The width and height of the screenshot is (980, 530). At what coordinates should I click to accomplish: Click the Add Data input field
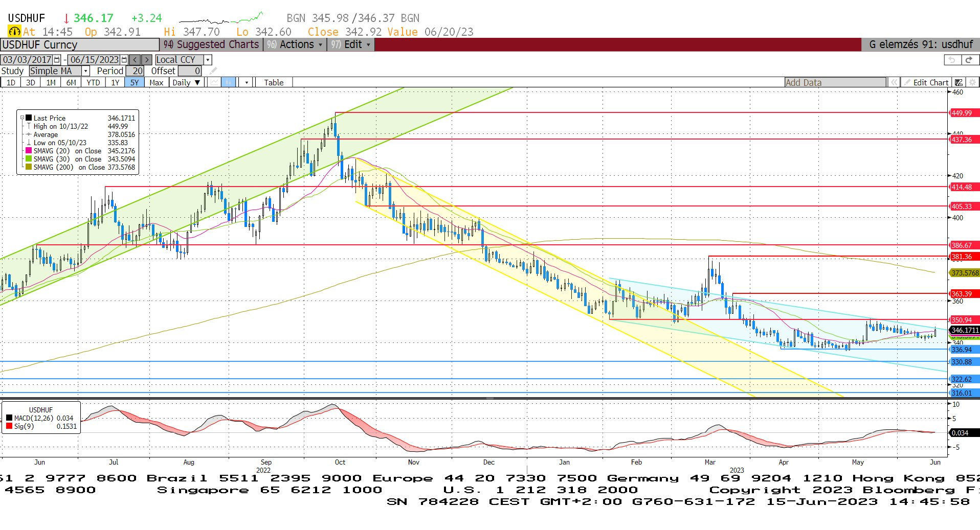[835, 82]
